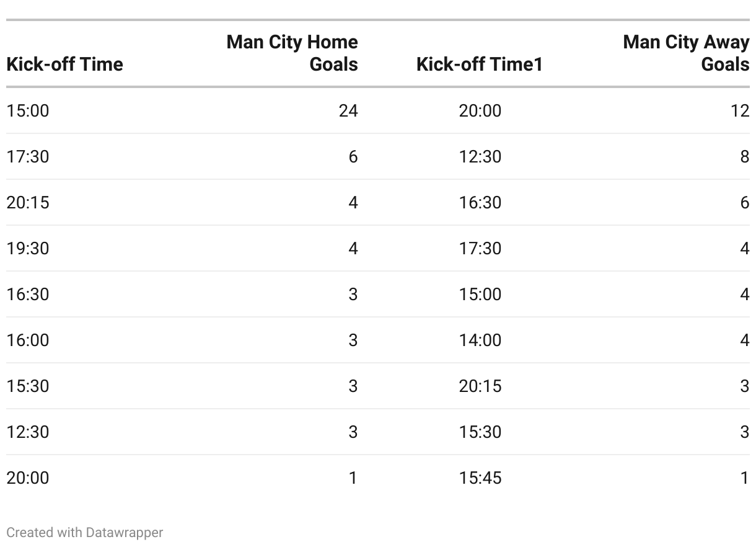Click the 15:45 kick-off time cell
756x547 pixels.
pyautogui.click(x=480, y=478)
